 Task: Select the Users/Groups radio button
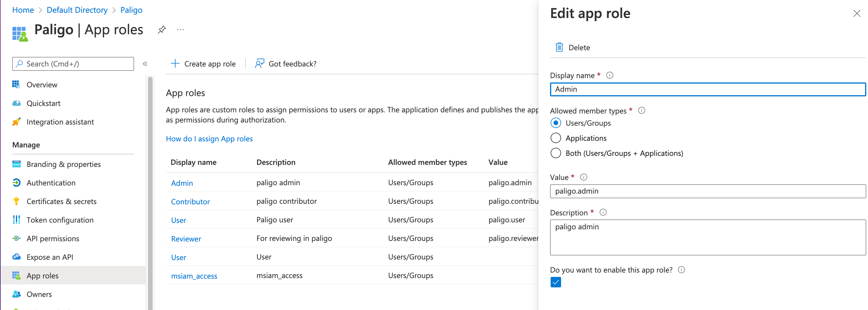pos(556,123)
